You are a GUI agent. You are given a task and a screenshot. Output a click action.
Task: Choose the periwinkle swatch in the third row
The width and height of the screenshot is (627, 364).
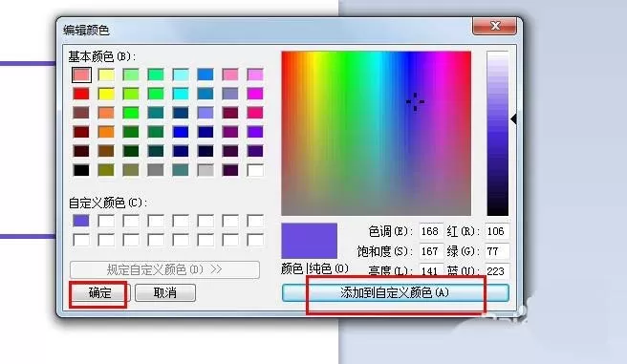click(x=205, y=113)
